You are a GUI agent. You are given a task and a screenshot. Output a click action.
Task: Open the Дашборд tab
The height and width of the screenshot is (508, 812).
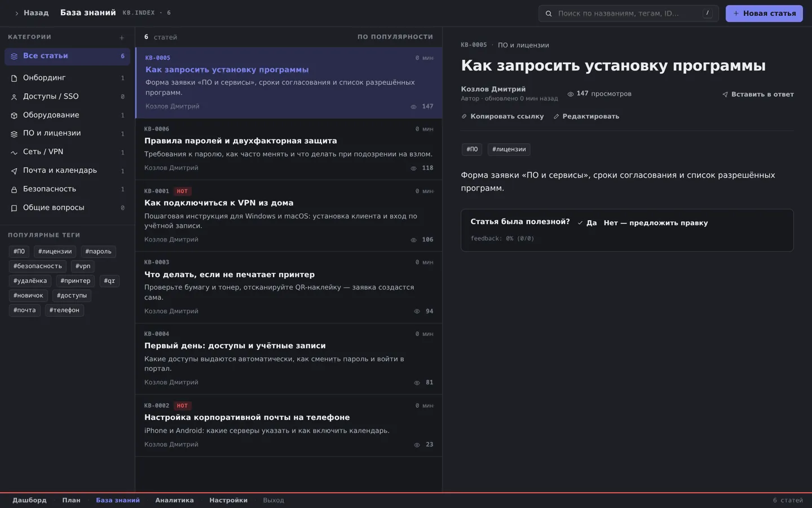point(30,500)
